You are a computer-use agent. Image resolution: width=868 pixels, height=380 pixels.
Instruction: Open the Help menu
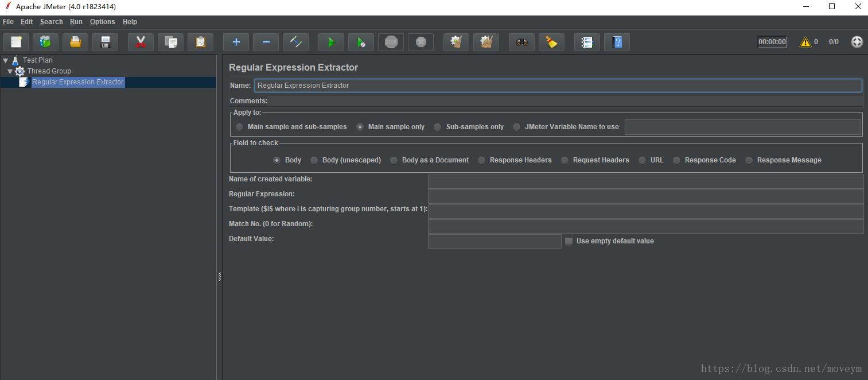[x=130, y=22]
